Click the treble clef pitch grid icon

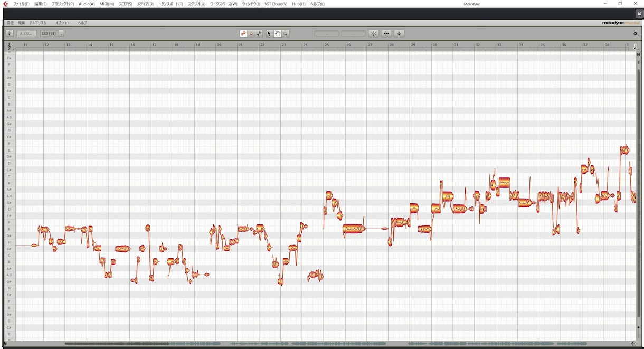8,46
